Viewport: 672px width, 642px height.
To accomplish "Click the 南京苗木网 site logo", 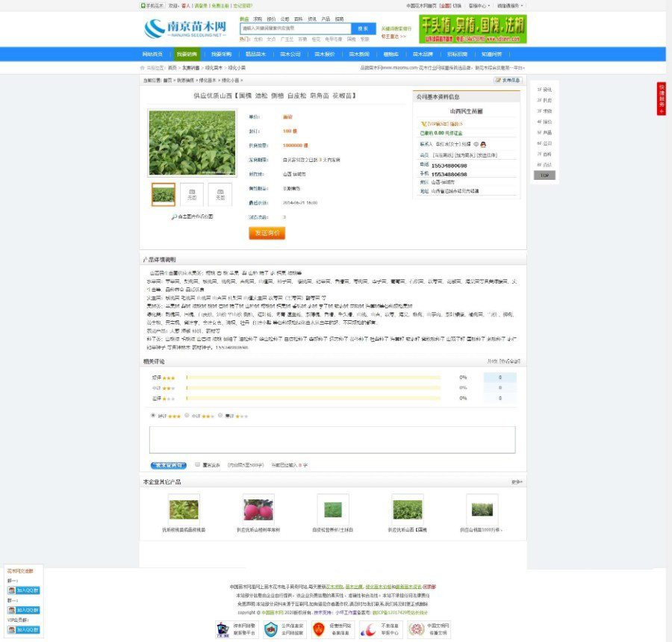I will pyautogui.click(x=186, y=28).
